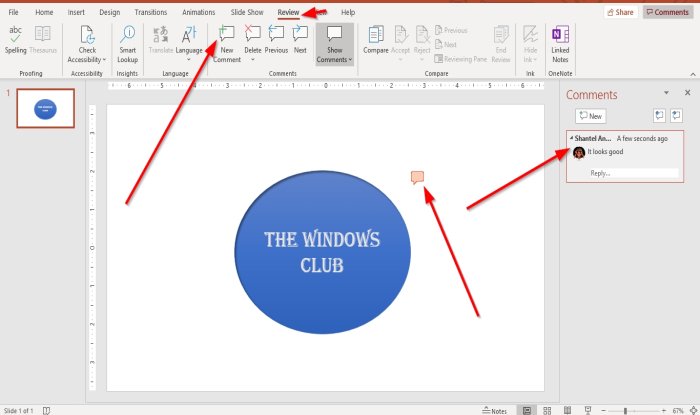Click the Share button
700x415 pixels.
tap(620, 12)
